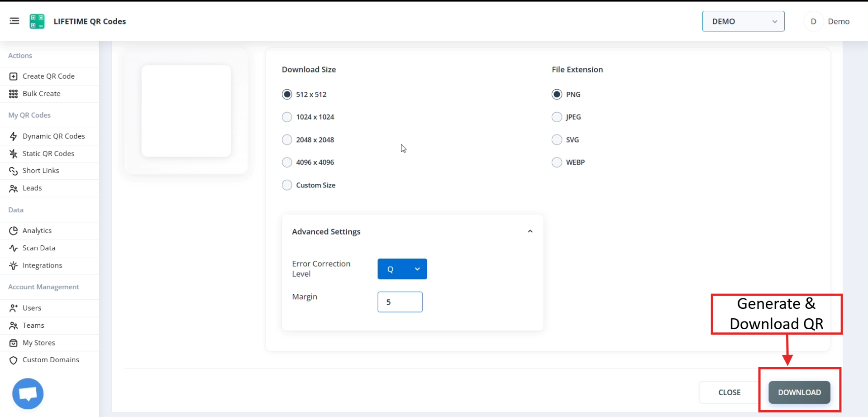
Task: Select the 2048 x 2048 size option
Action: 287,139
